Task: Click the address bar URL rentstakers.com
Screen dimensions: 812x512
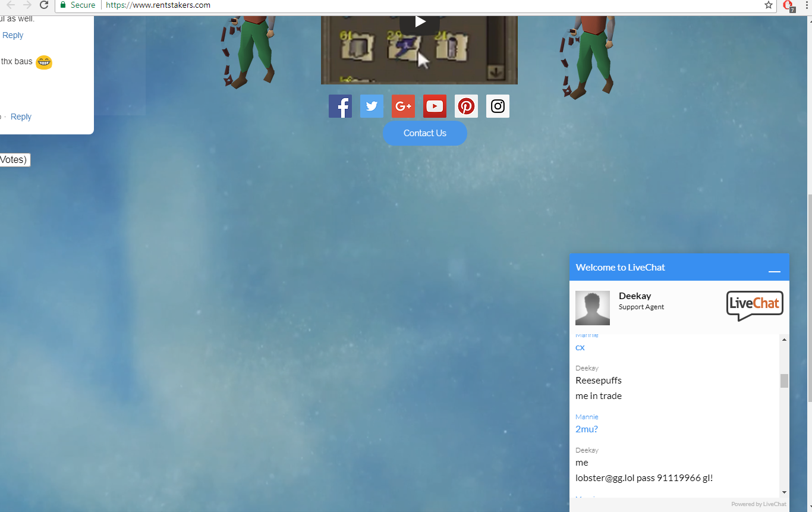Action: click(x=158, y=5)
